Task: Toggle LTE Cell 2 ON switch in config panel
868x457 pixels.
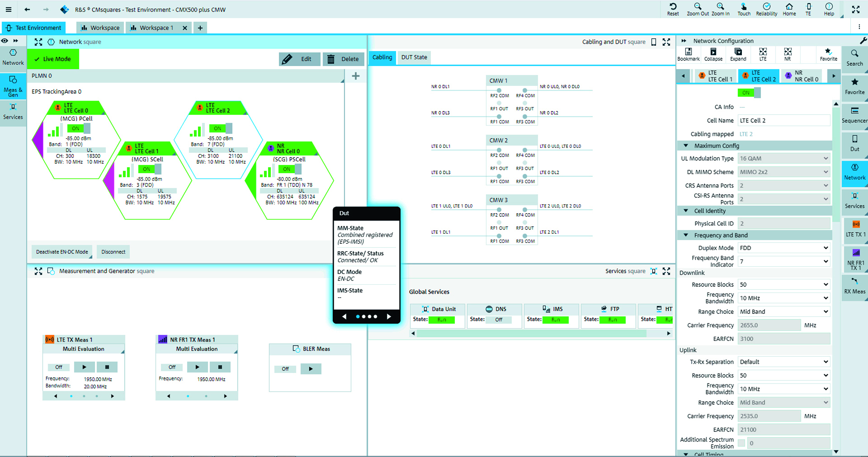Action: tap(749, 92)
